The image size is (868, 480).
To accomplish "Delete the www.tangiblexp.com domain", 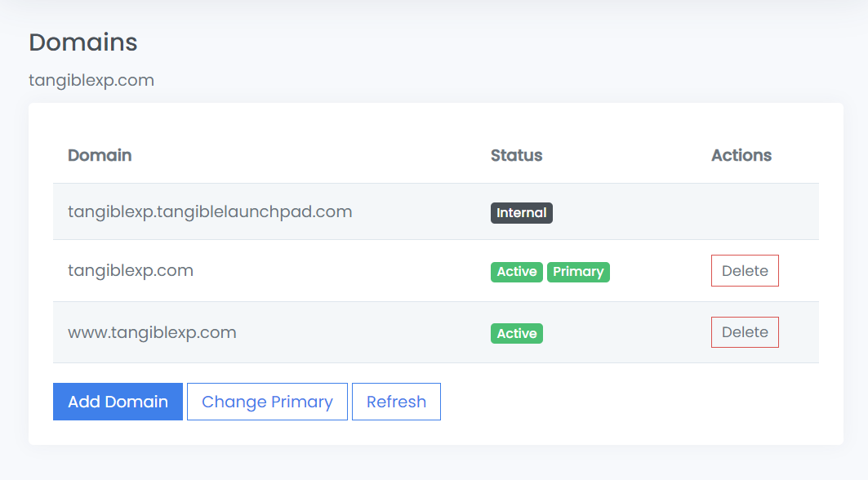I will 745,332.
